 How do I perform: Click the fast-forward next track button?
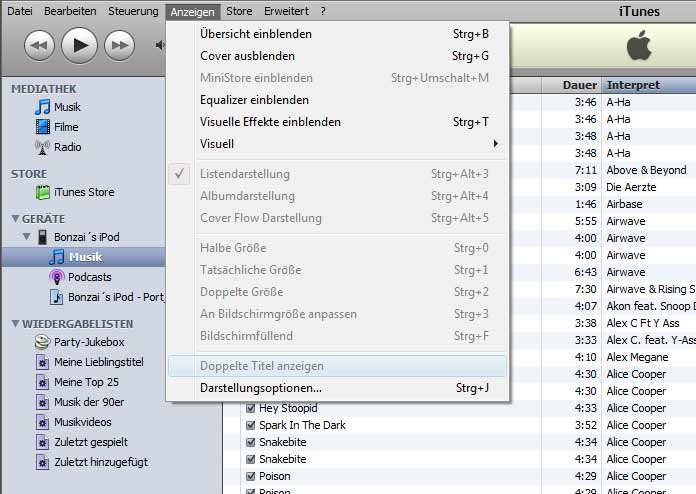[119, 45]
